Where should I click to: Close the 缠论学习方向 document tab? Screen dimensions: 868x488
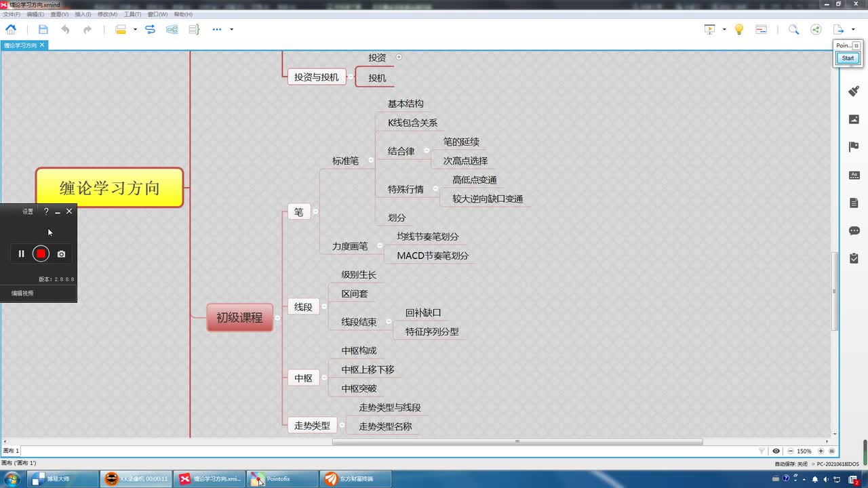click(42, 45)
